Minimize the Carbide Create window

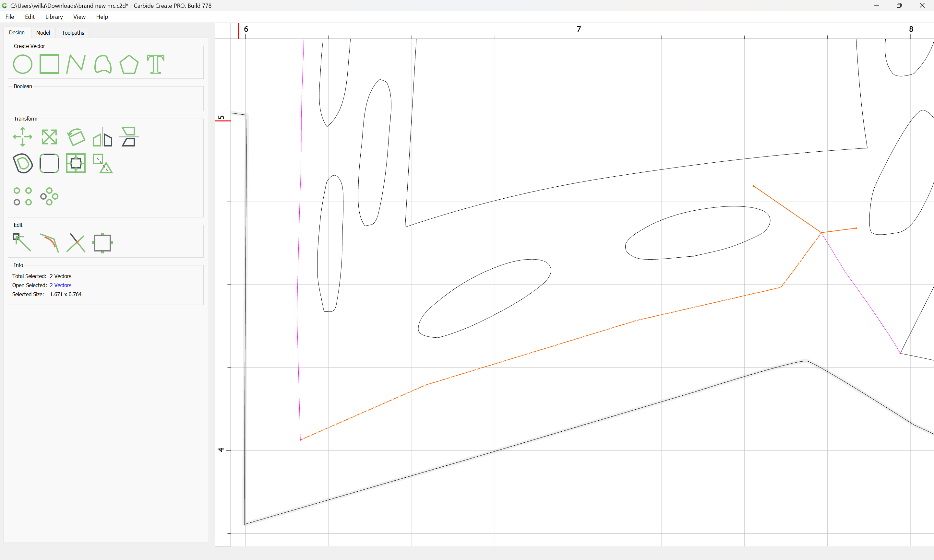(877, 6)
